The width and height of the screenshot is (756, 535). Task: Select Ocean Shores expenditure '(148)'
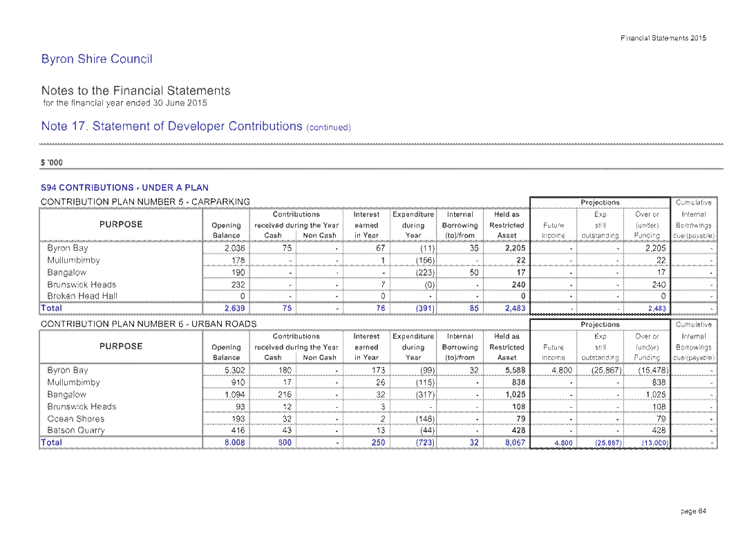pyautogui.click(x=425, y=419)
